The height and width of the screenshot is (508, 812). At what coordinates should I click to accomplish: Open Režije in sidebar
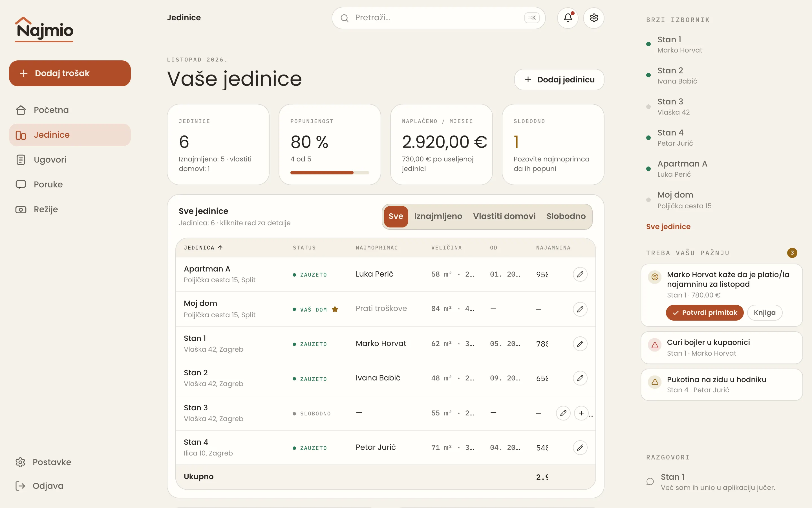70,209
